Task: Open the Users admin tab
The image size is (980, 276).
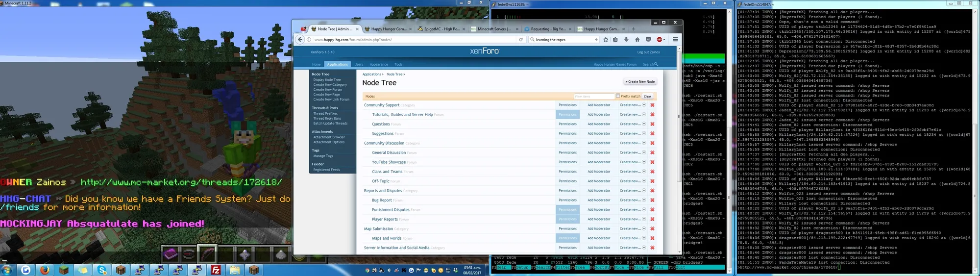Action: pos(359,64)
